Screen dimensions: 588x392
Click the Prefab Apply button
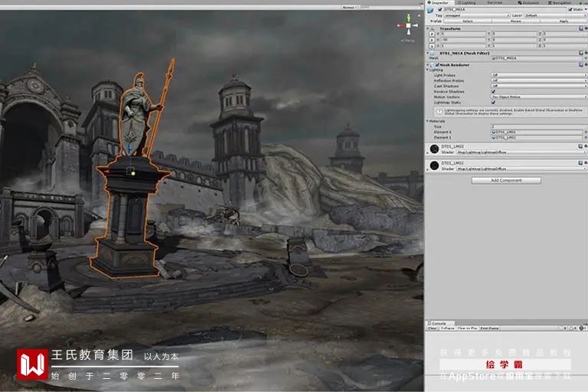click(563, 21)
